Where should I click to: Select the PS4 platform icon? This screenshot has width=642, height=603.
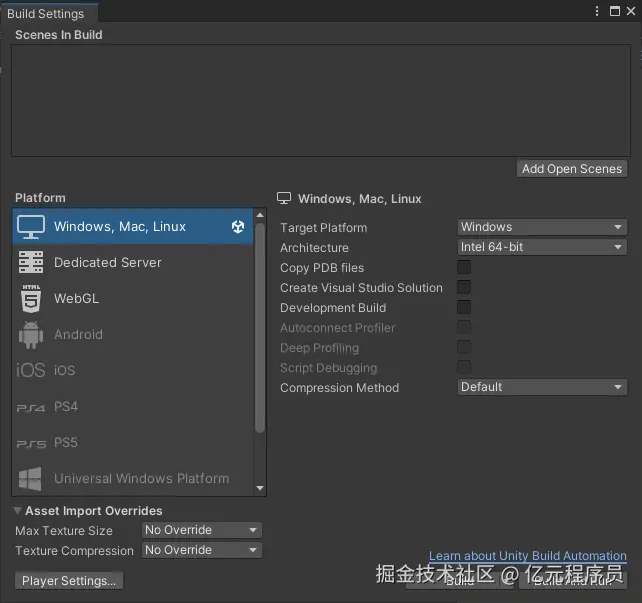(x=31, y=407)
